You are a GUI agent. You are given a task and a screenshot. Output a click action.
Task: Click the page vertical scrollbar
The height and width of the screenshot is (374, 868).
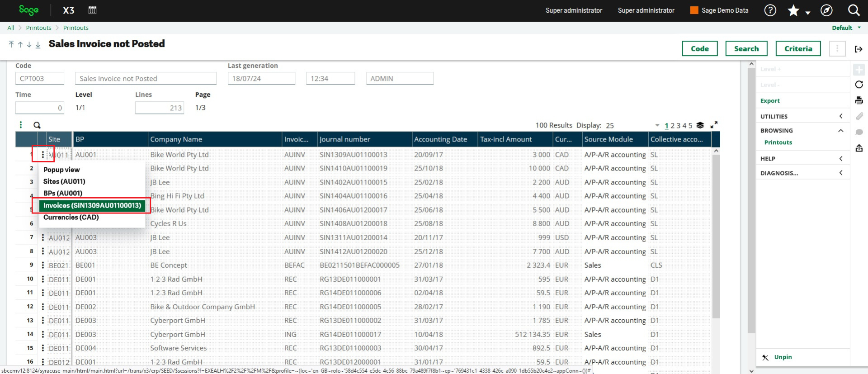click(x=751, y=201)
